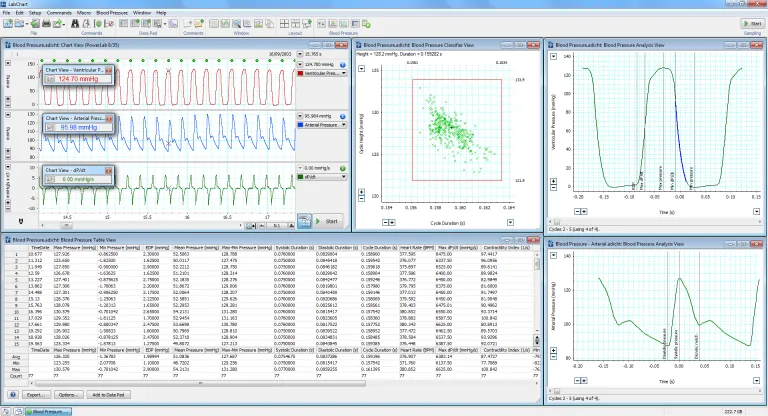The width and height of the screenshot is (768, 416).
Task: Click the channel settings icon beside Chart View Start
Action: pos(304,221)
